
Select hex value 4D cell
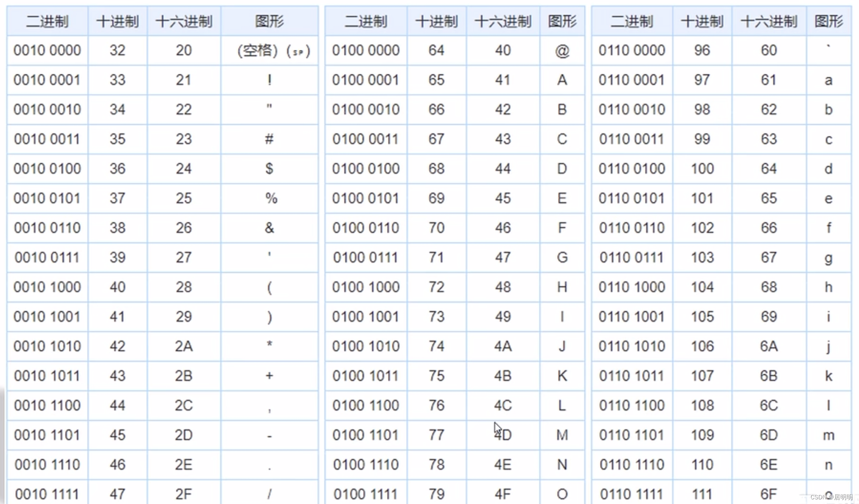click(502, 435)
